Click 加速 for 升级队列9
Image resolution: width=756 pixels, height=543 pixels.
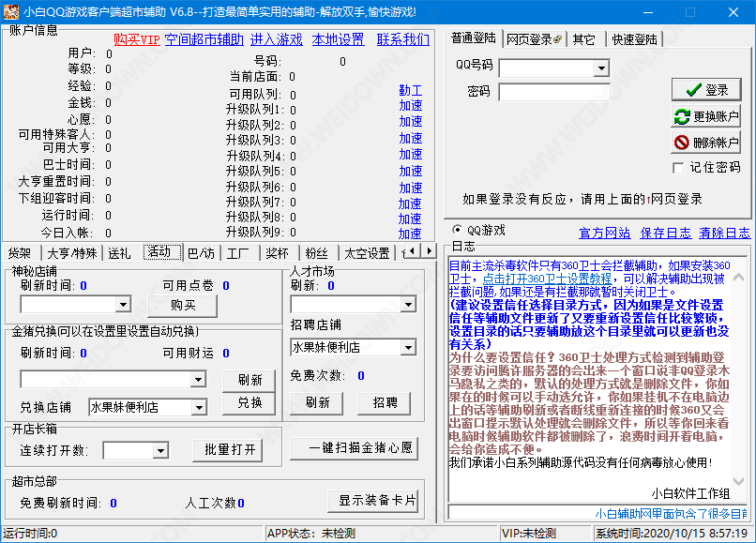[410, 234]
